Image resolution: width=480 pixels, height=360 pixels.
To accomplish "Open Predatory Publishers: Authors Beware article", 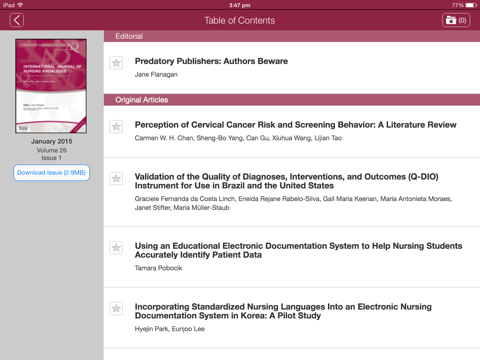I will pyautogui.click(x=211, y=61).
